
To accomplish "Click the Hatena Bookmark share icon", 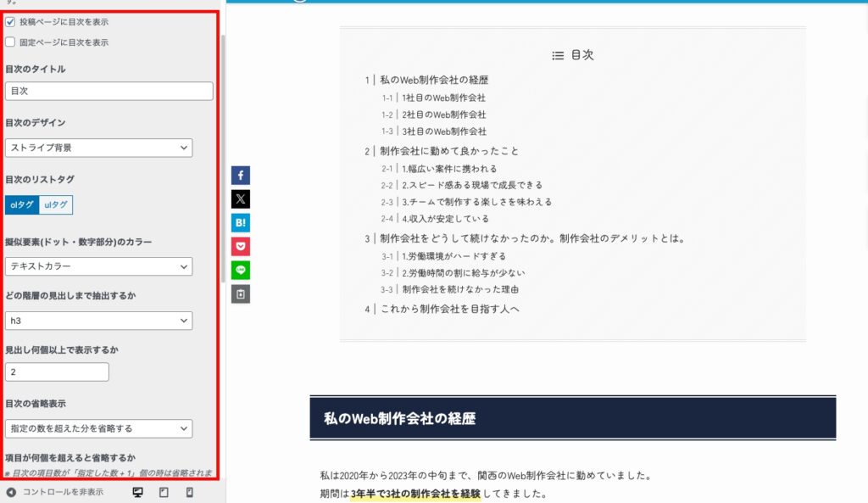I will (x=241, y=223).
